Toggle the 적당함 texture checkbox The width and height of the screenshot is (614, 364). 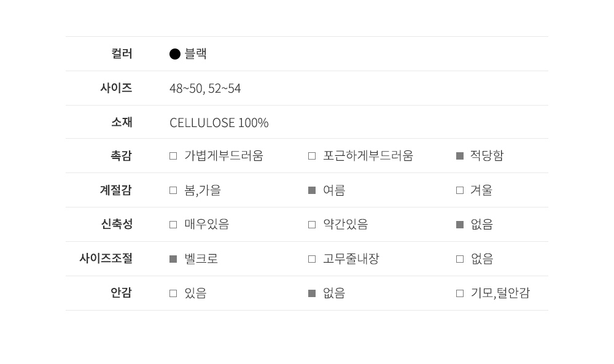[460, 156]
